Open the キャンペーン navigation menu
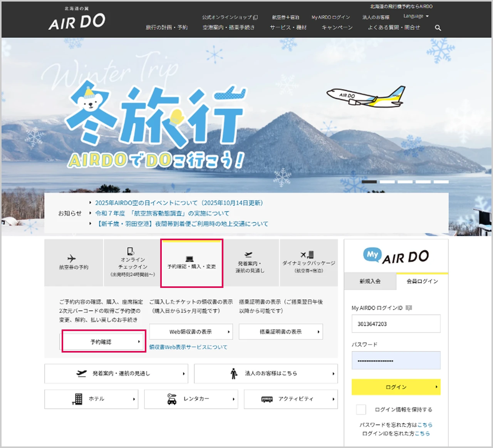 [337, 28]
